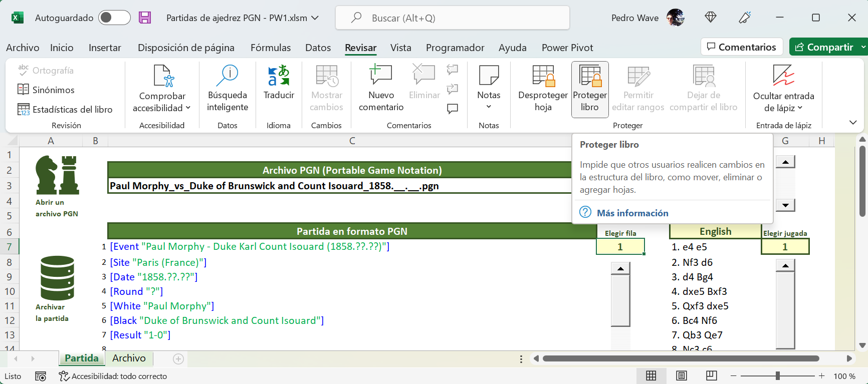This screenshot has height=384, width=868.
Task: Toggle Autoguardado switch
Action: tap(115, 18)
